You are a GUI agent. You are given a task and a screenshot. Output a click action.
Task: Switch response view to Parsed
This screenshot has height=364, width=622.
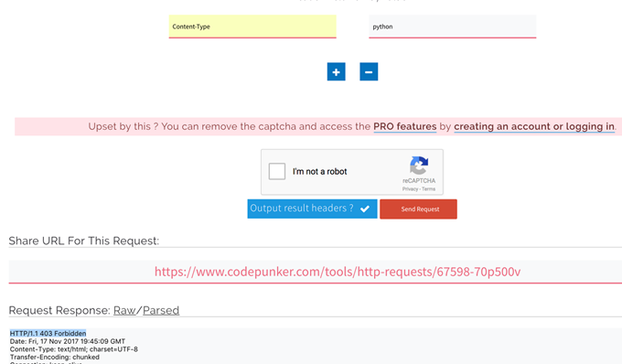[x=161, y=310]
